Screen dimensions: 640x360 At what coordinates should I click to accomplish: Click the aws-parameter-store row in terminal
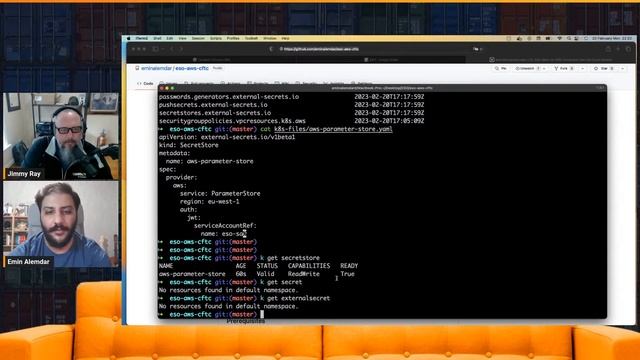click(257, 274)
